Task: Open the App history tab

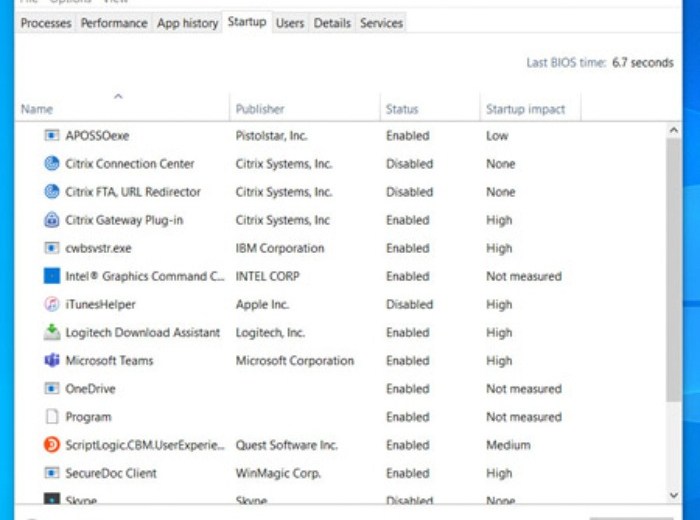Action: click(187, 23)
